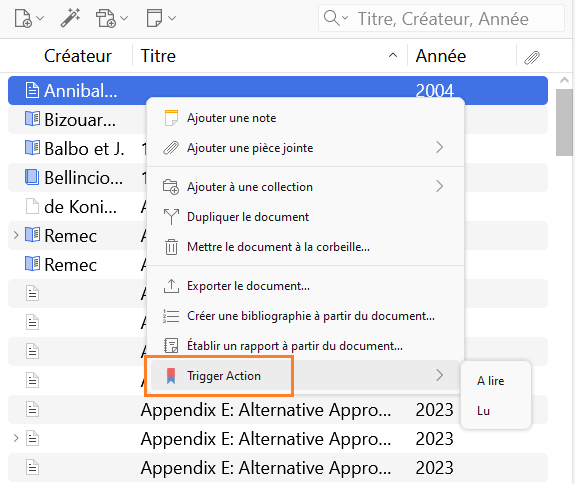The height and width of the screenshot is (484, 575).
Task: Select the Lu submenu action
Action: pos(495,411)
